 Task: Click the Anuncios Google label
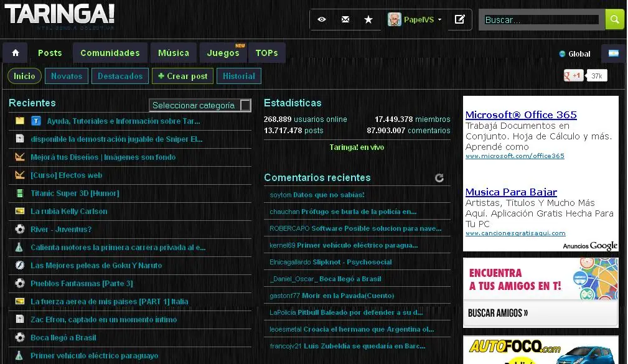[590, 246]
